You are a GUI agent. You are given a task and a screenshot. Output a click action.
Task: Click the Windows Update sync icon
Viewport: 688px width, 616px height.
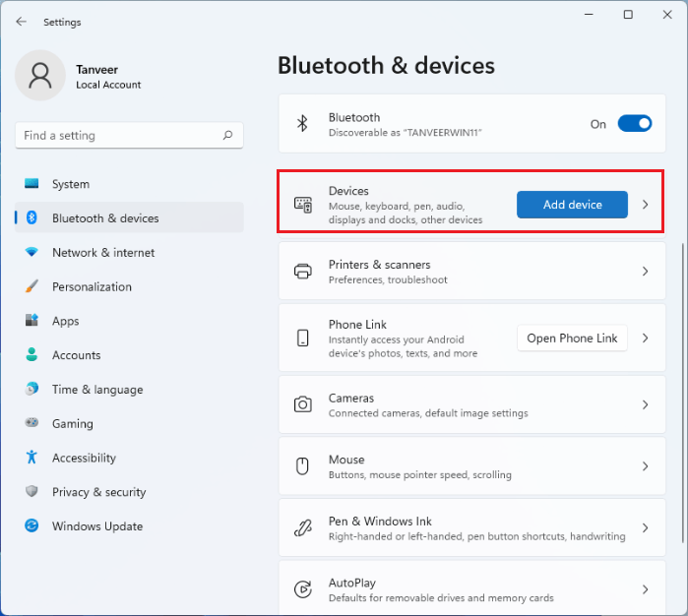point(31,525)
